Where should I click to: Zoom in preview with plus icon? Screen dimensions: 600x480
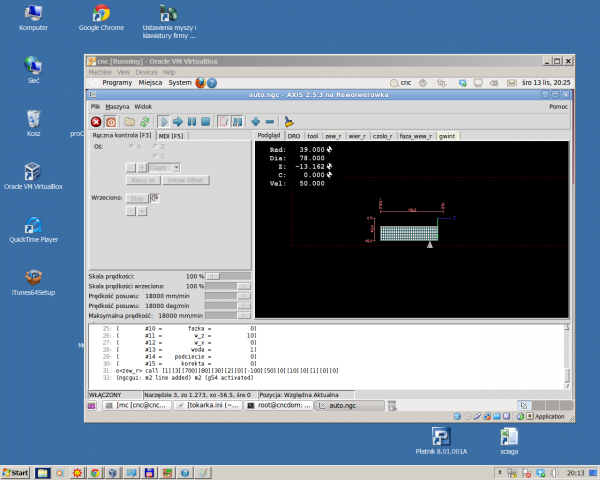256,122
